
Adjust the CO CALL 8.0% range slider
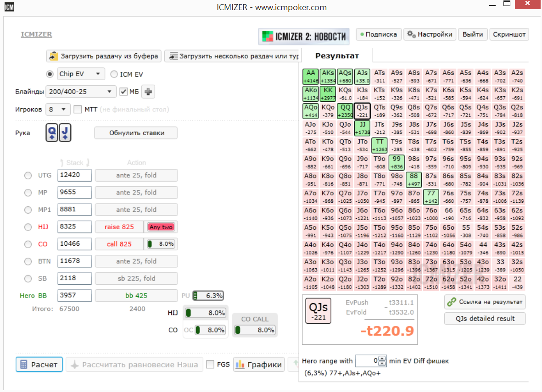point(255,330)
